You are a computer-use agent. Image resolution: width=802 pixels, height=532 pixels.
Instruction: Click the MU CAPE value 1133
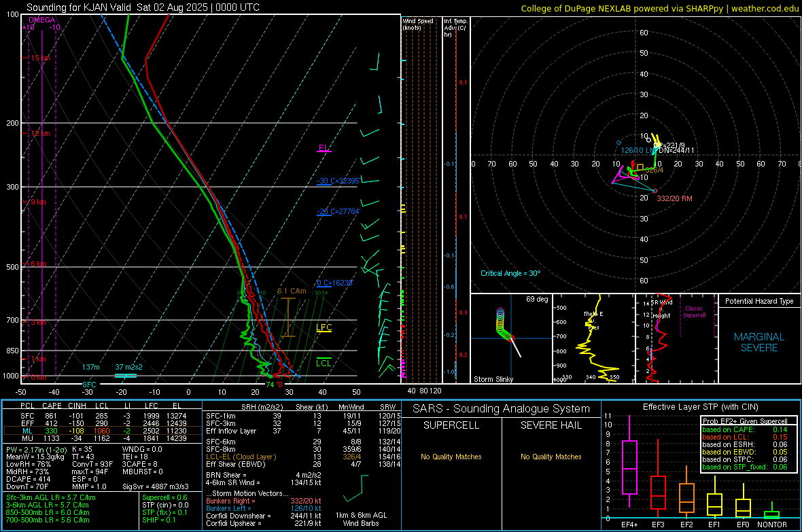pos(51,438)
